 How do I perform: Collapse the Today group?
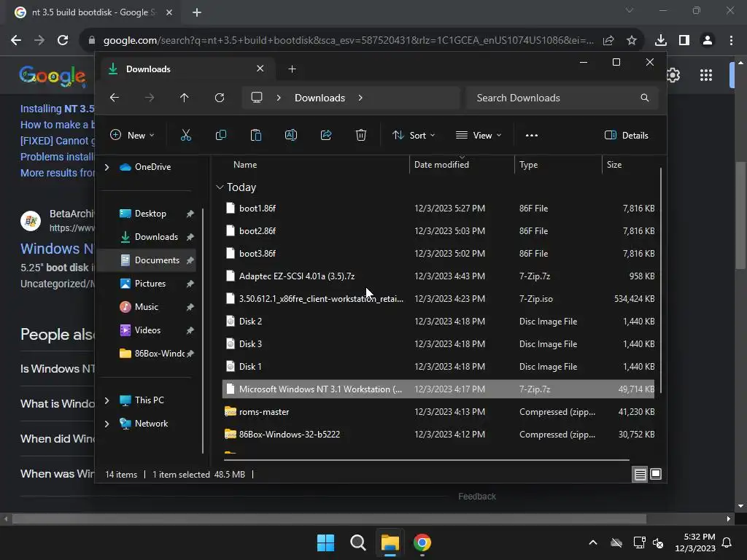220,187
